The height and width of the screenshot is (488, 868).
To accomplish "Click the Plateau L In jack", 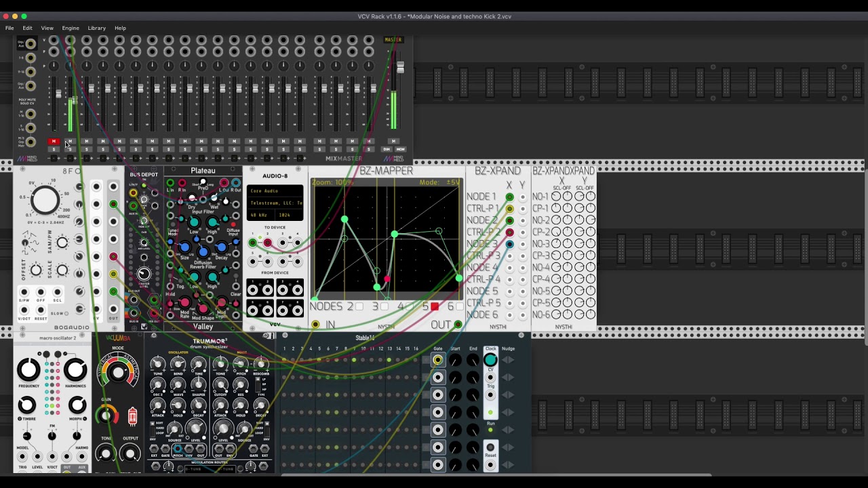I will [x=170, y=183].
